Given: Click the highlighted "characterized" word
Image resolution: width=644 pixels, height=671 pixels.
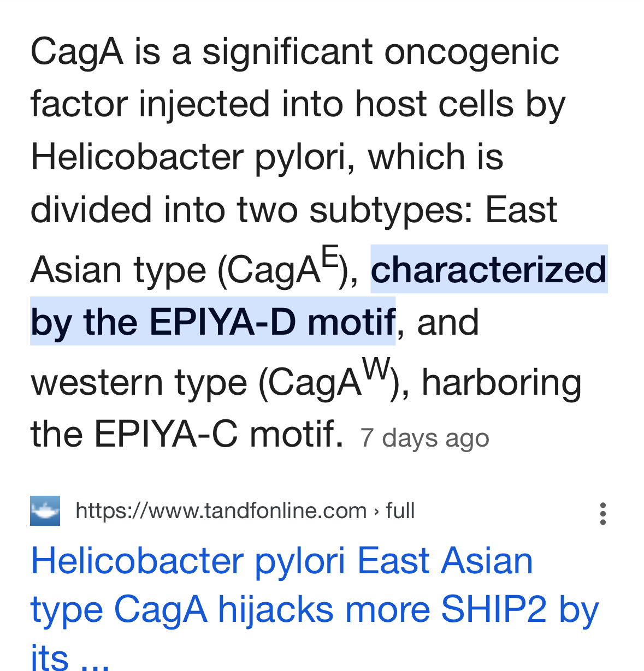Looking at the screenshot, I should coord(489,269).
